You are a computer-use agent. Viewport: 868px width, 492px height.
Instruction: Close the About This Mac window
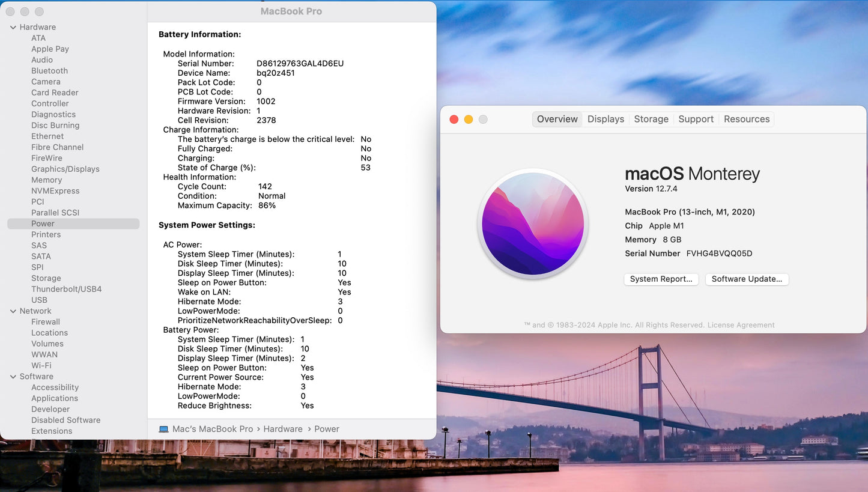(454, 120)
